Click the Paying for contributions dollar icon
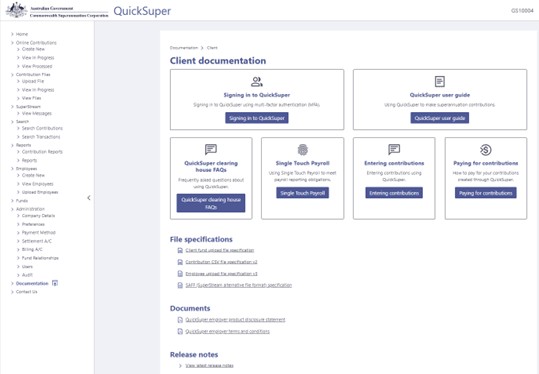The height and width of the screenshot is (374, 539). (x=485, y=150)
